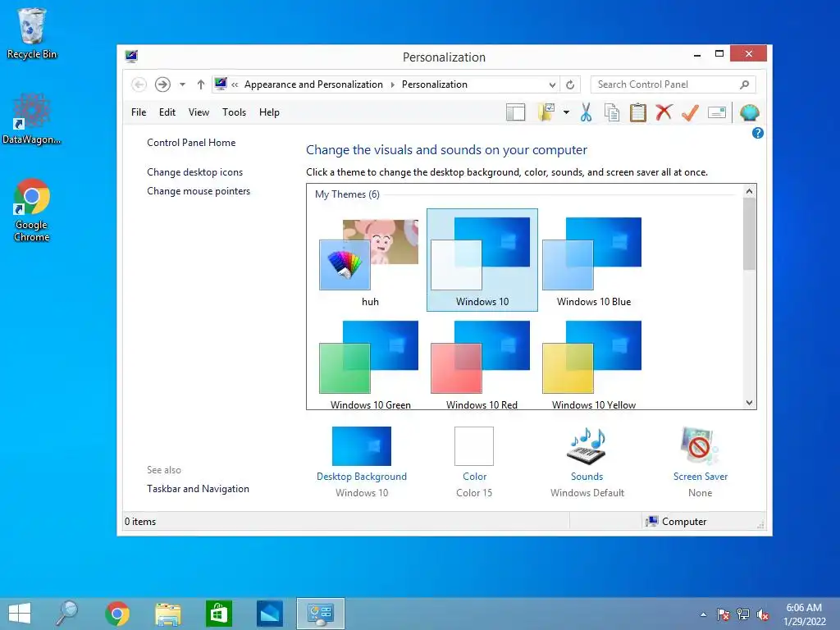Click the Forward navigation arrow

163,84
